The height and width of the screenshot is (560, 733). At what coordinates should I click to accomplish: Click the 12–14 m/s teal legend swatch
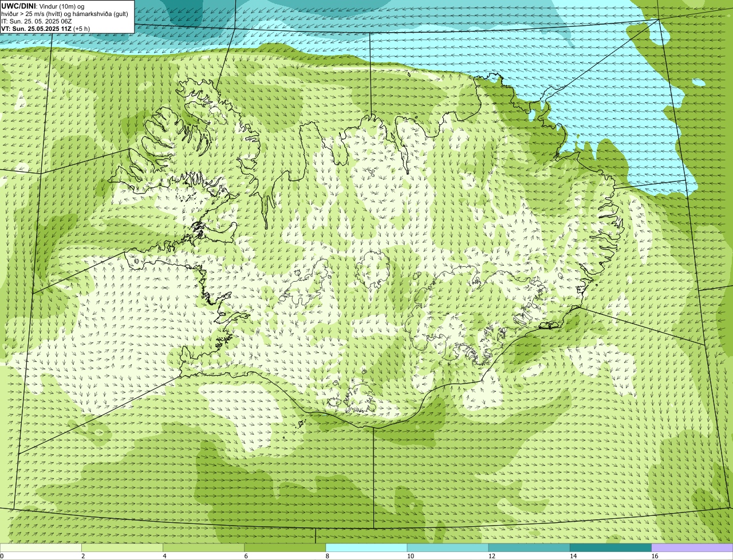[x=529, y=548]
